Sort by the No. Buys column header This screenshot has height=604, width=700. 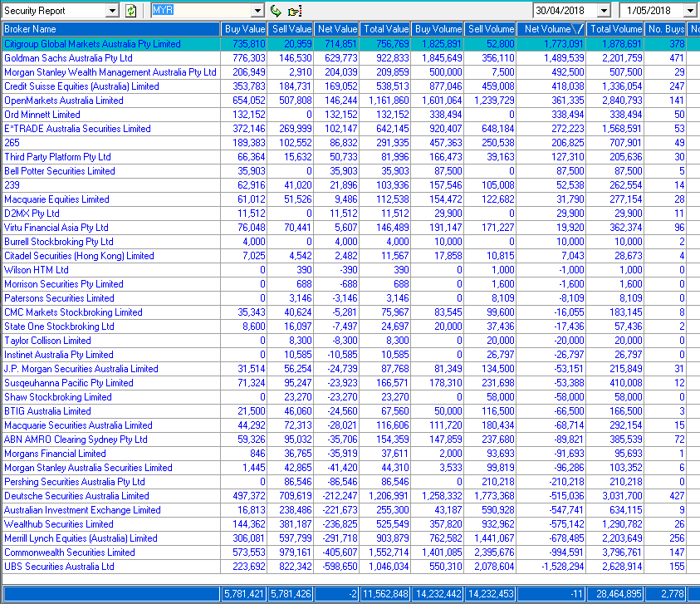pos(666,29)
